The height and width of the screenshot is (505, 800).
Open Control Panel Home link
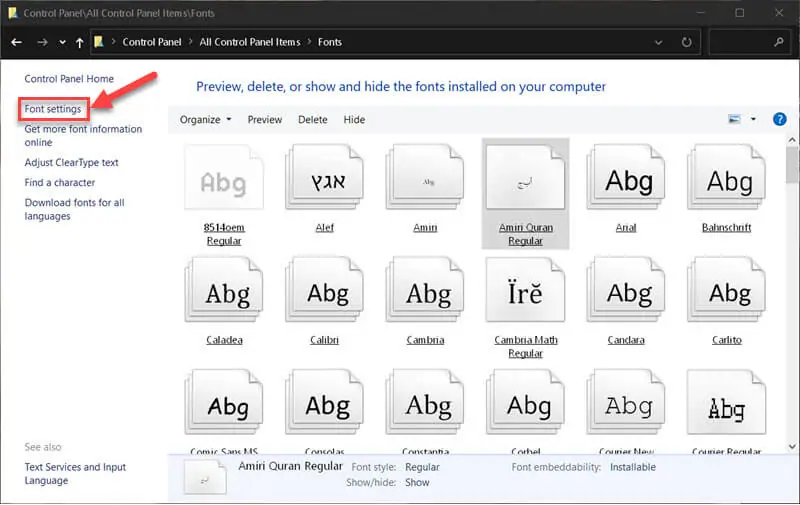(69, 79)
